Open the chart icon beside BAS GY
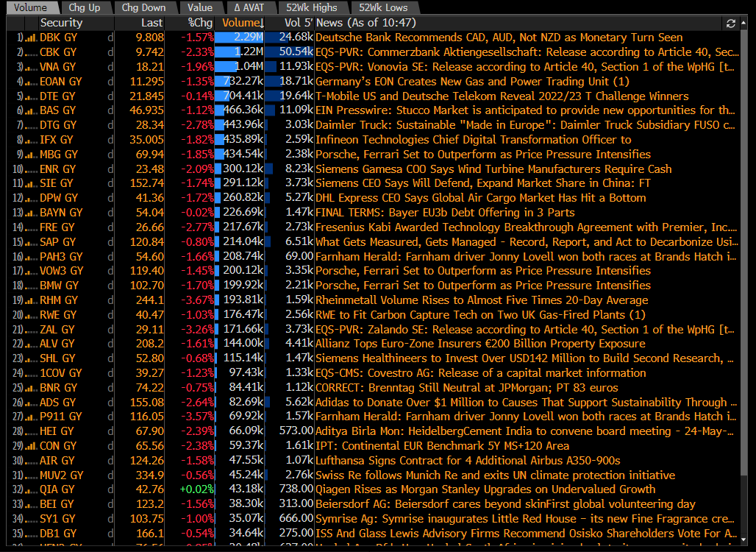 [31, 110]
